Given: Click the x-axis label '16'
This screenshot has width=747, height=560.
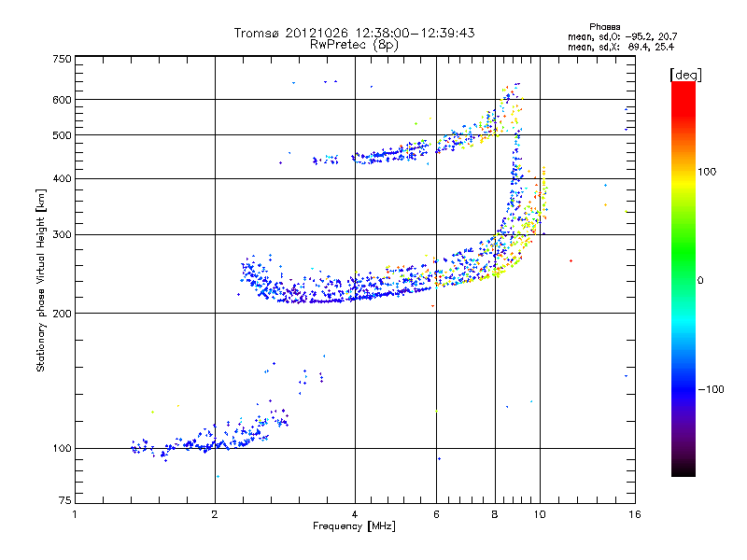Looking at the screenshot, I should click(635, 514).
